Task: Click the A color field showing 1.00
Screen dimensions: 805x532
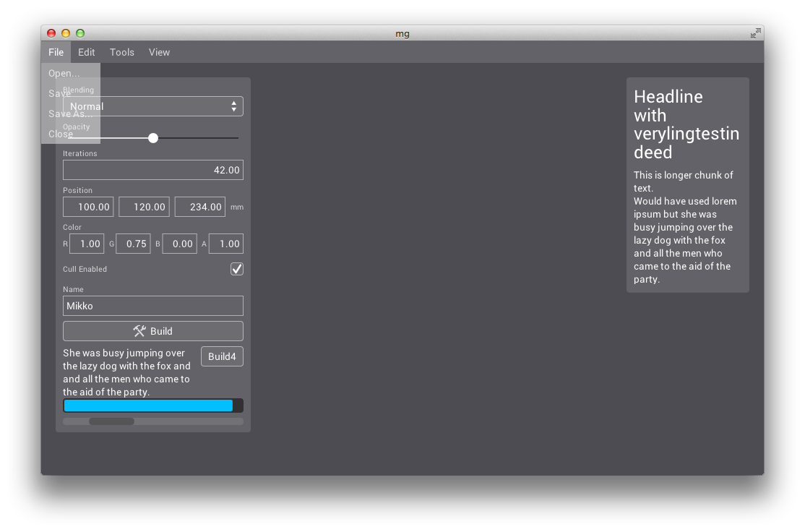Action: [226, 244]
